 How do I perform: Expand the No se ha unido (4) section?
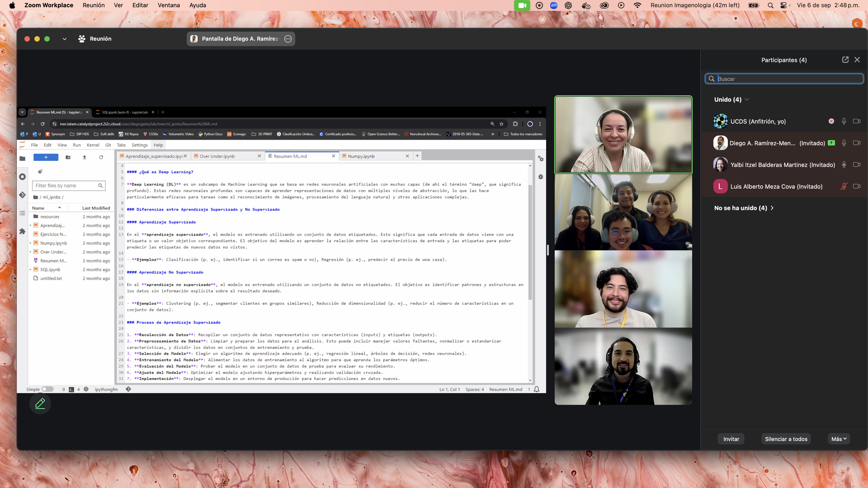772,208
